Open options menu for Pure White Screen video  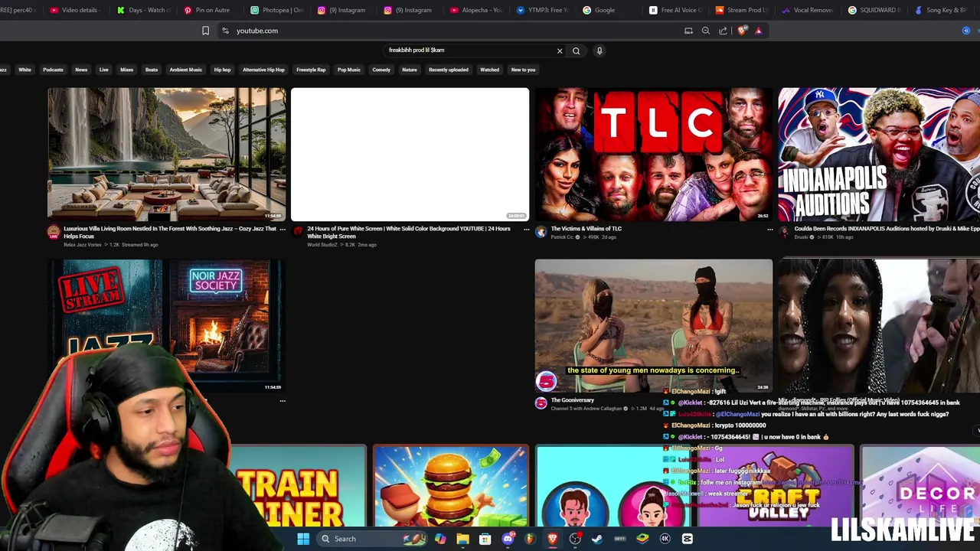click(x=526, y=229)
